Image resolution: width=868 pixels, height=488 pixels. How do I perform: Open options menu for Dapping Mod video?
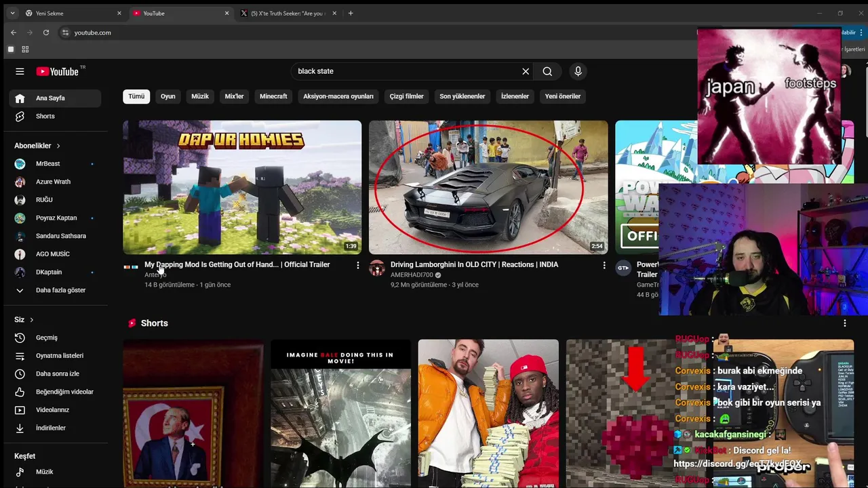pyautogui.click(x=358, y=265)
